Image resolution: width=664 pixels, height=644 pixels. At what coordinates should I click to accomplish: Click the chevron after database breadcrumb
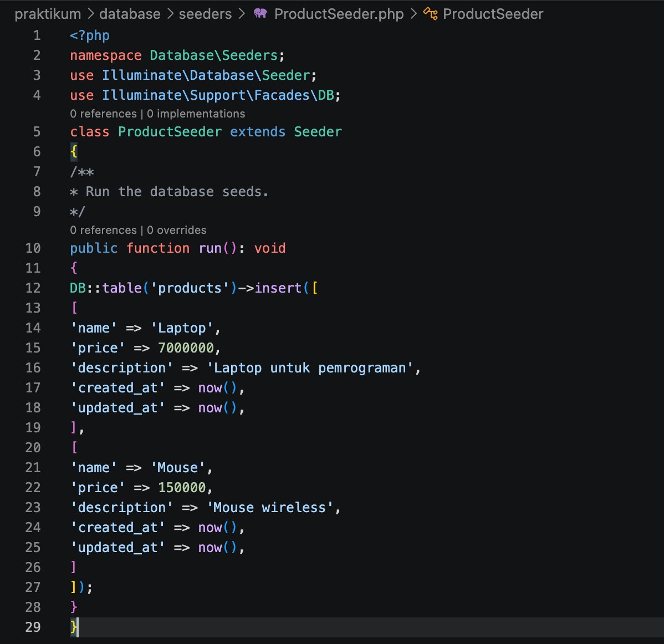pos(170,14)
